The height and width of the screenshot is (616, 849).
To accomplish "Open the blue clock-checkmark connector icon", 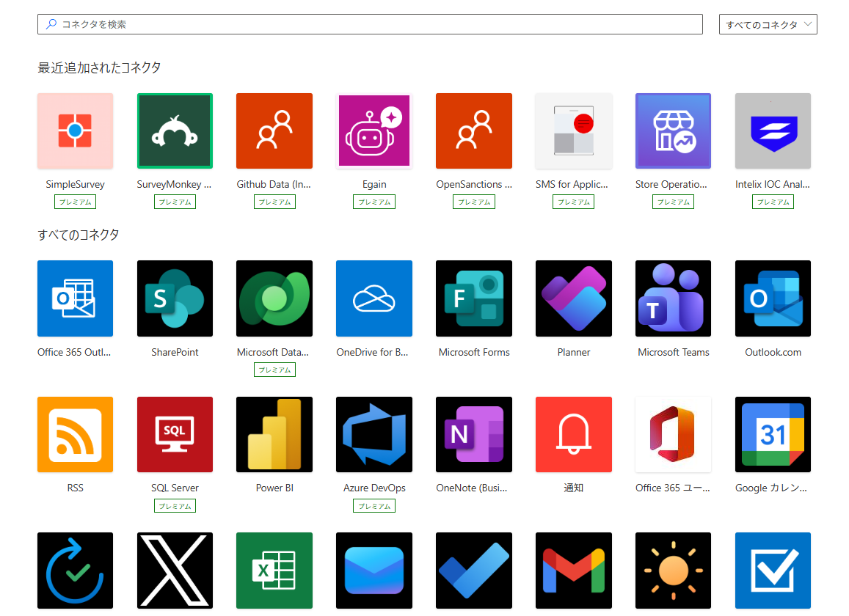I will pos(76,571).
